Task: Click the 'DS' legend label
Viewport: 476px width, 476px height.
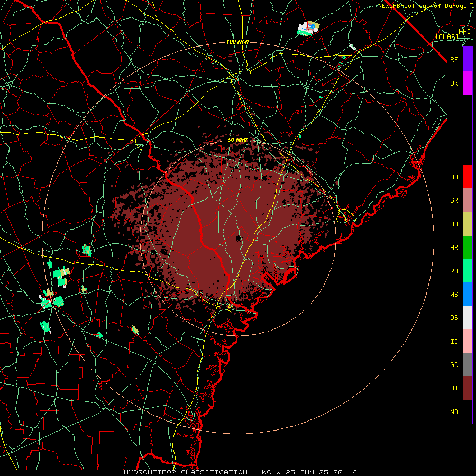Action: click(454, 318)
